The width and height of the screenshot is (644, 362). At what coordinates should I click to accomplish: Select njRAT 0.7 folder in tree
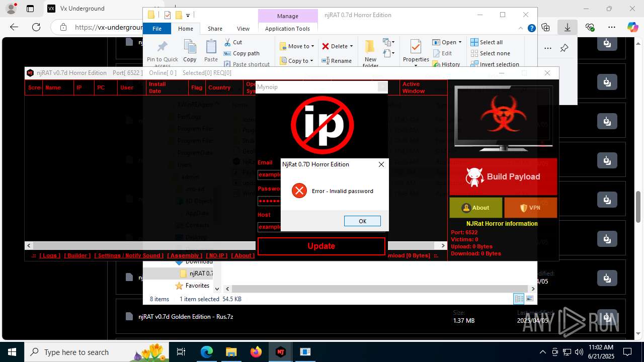click(196, 274)
